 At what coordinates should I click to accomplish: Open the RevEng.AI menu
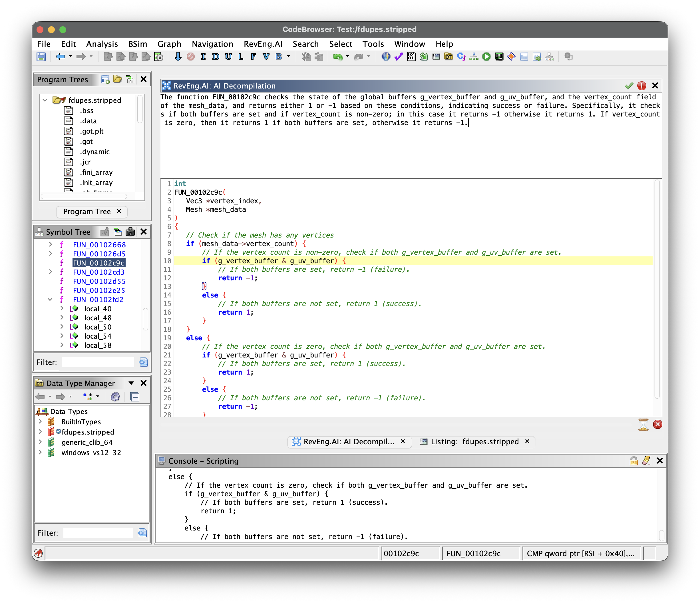(263, 44)
